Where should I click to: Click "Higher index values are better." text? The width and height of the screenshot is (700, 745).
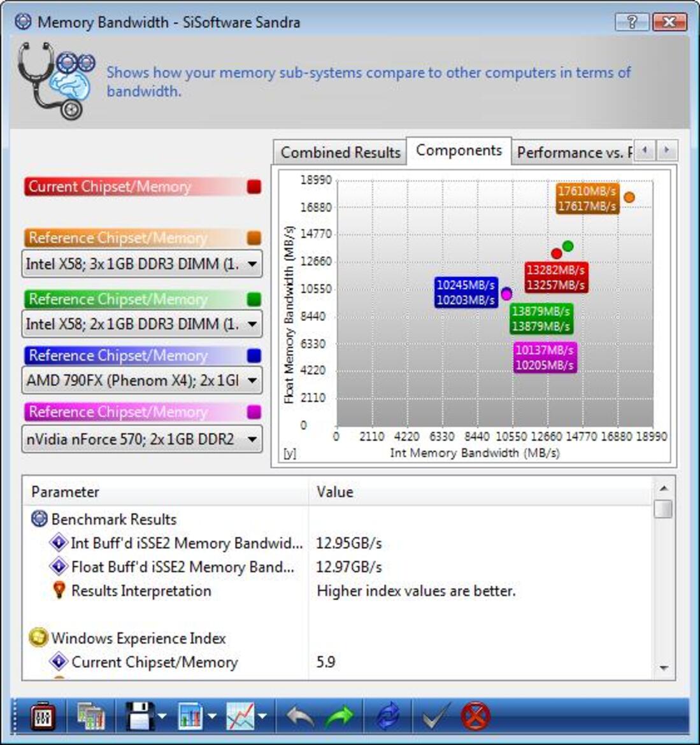pos(416,590)
